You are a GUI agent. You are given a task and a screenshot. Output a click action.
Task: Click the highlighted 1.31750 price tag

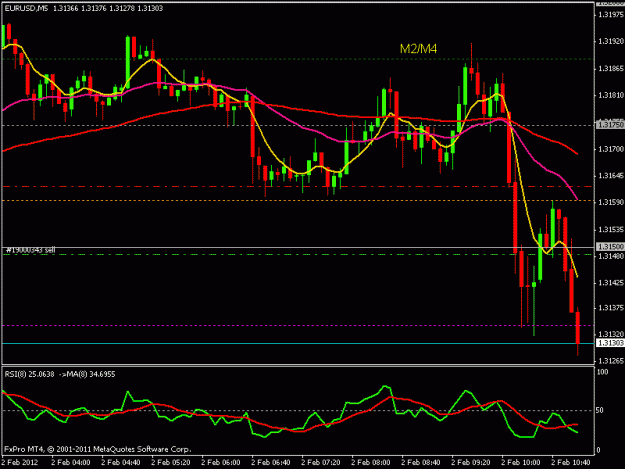(611, 125)
